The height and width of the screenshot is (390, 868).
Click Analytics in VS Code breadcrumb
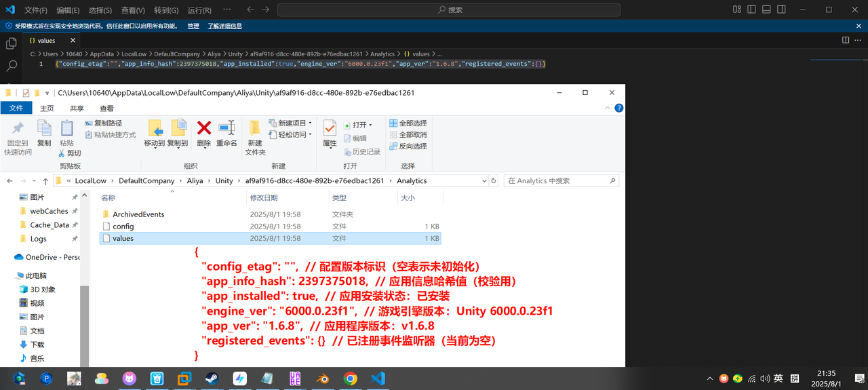[x=382, y=54]
